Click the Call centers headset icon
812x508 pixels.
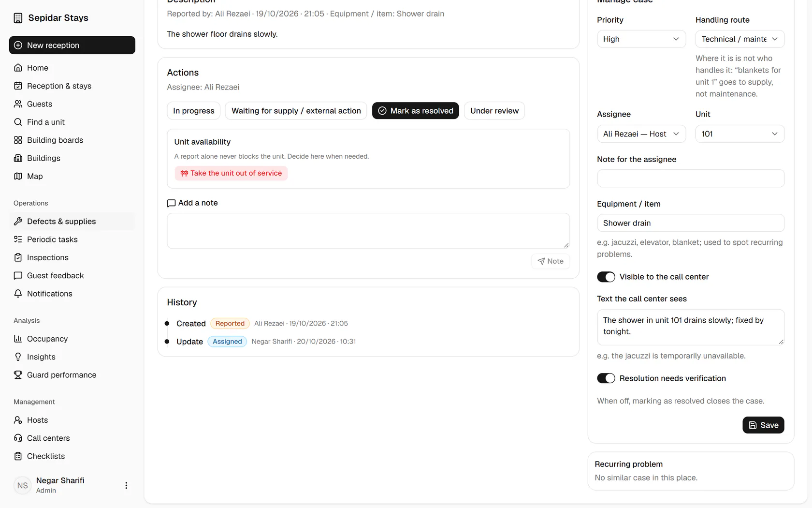[18, 438]
